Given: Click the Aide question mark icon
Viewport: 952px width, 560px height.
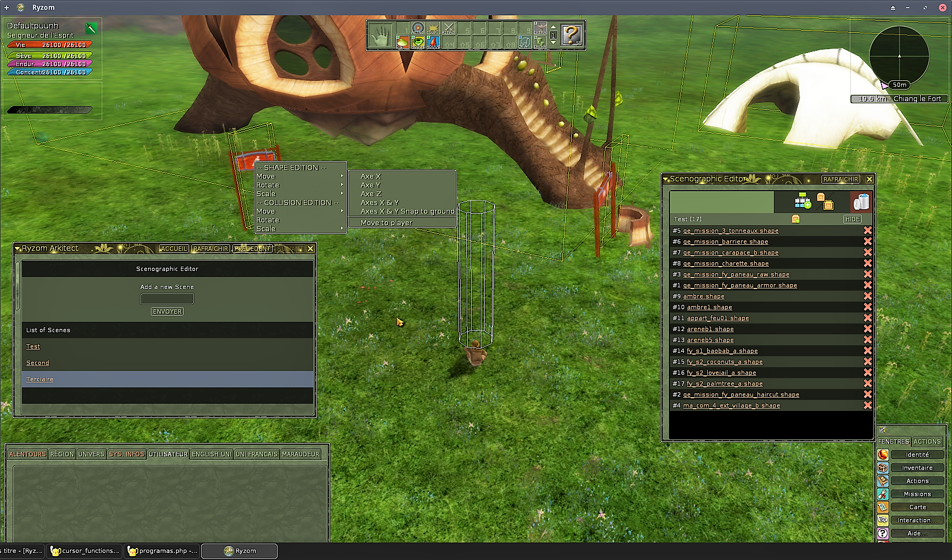Looking at the screenshot, I should click(x=883, y=533).
